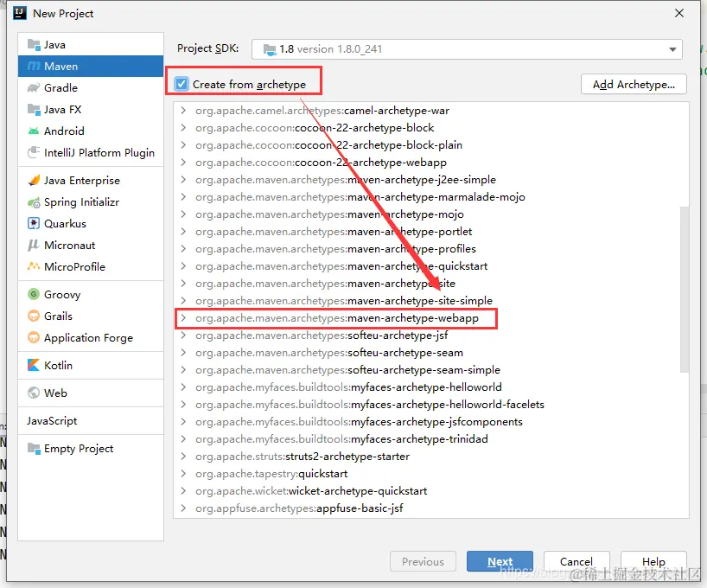This screenshot has width=707, height=588.
Task: Click the Java Enterprise icon
Action: coord(34,181)
